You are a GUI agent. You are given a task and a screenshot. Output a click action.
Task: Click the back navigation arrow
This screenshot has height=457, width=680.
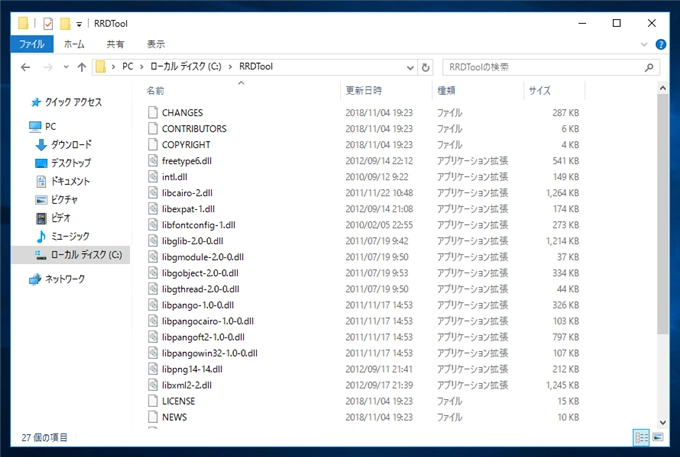tap(26, 67)
